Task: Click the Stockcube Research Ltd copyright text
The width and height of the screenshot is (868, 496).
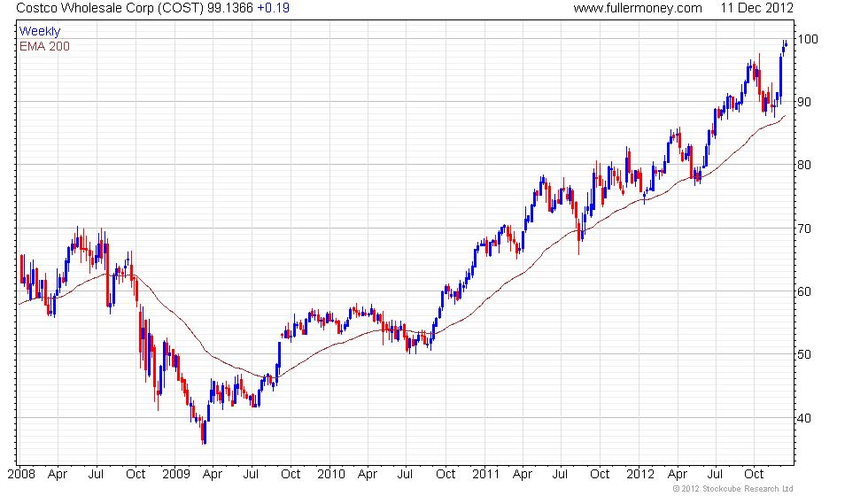Action: (732, 489)
